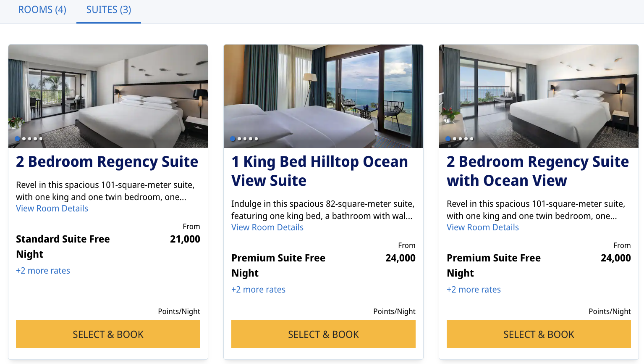The height and width of the screenshot is (364, 644).
Task: Click the 21,000 points price display
Action: click(185, 239)
